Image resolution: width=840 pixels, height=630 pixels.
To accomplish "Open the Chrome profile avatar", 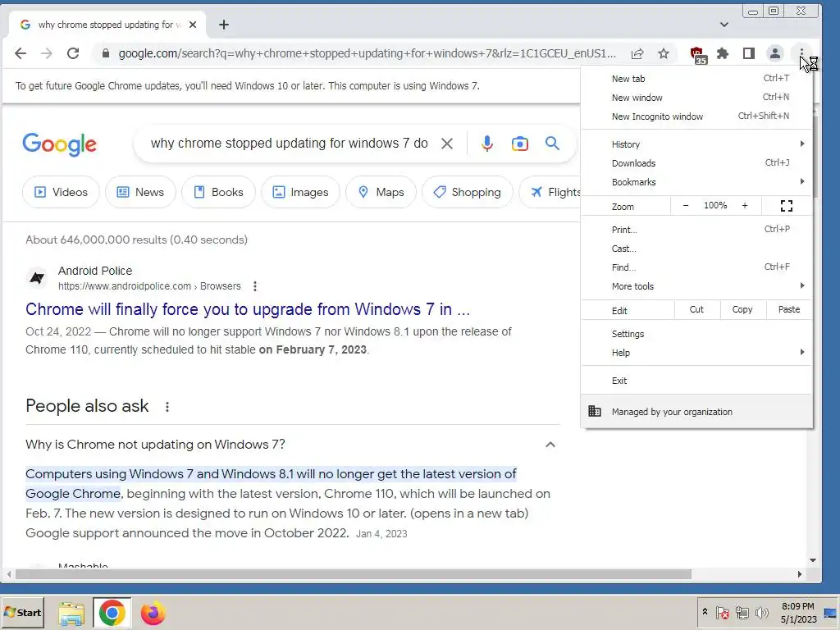I will 774,53.
